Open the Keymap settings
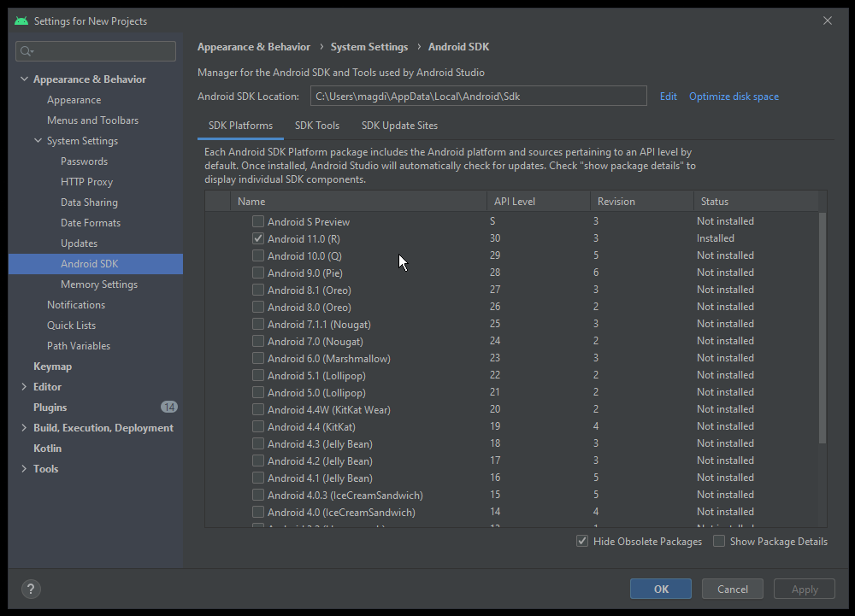This screenshot has height=616, width=855. click(52, 367)
